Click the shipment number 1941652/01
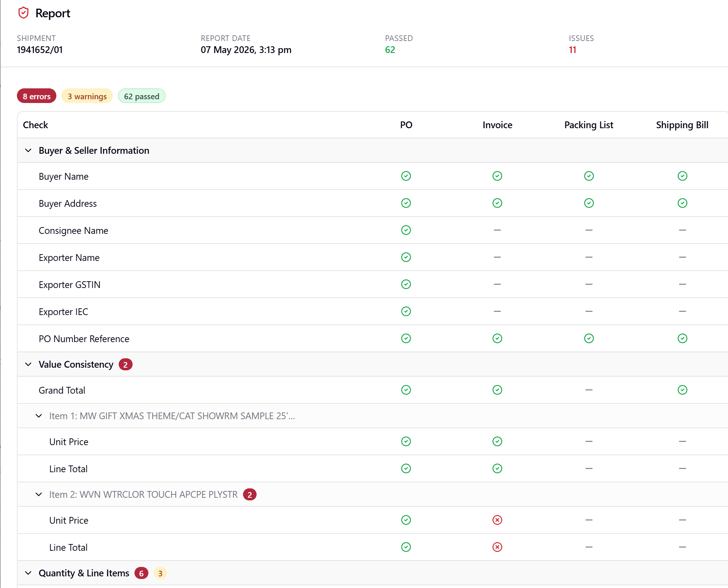 click(x=40, y=50)
